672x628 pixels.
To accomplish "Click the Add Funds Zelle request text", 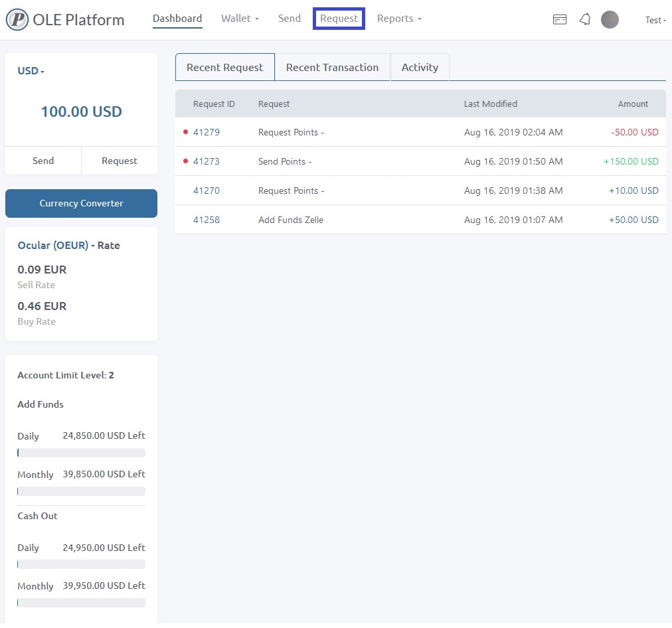I will point(291,220).
